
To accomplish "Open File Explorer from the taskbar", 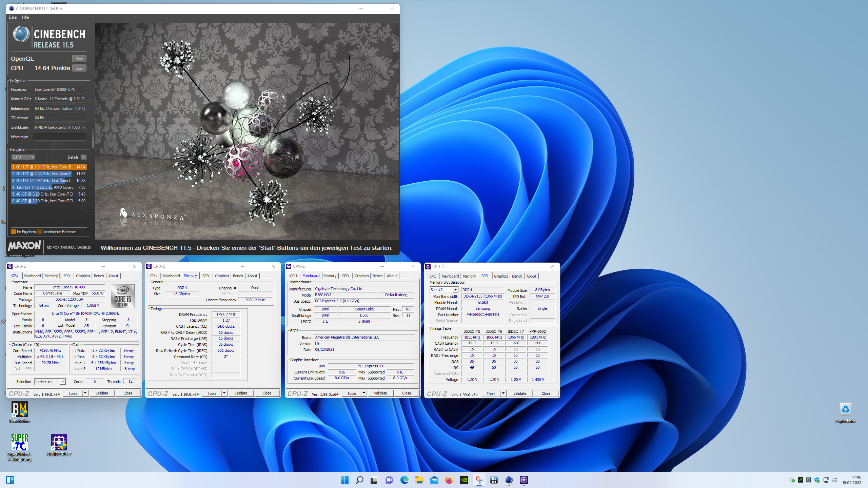I will 419,480.
